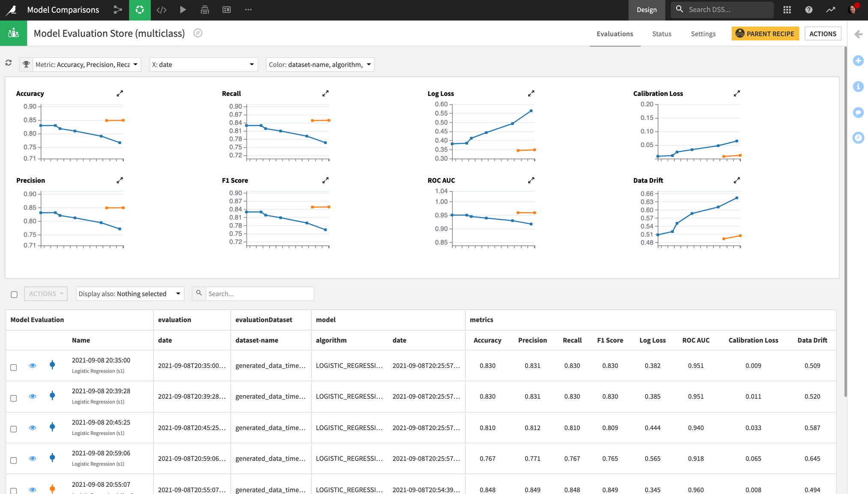Tick the select-all checkbox above the table
Image resolution: width=868 pixels, height=494 pixels.
pyautogui.click(x=14, y=294)
